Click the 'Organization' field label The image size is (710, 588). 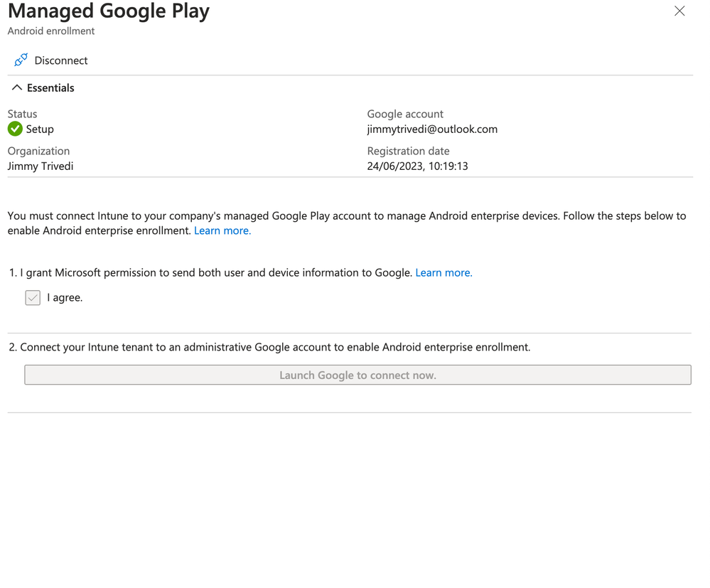[x=38, y=151]
